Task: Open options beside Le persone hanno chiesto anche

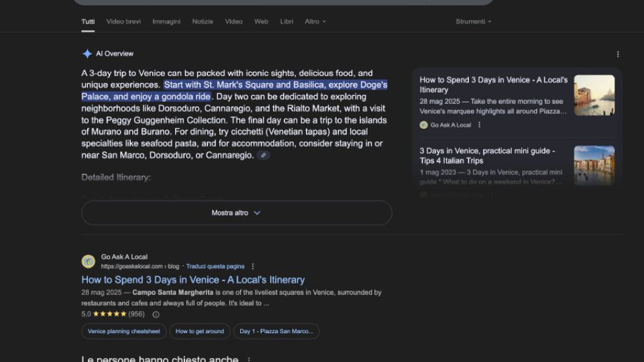Action: (x=249, y=360)
